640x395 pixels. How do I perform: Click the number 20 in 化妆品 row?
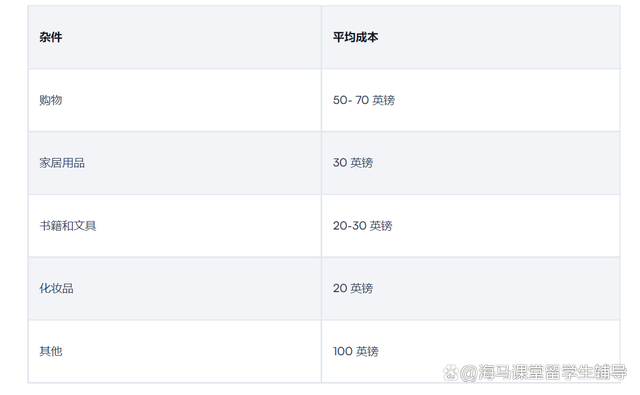pos(340,288)
